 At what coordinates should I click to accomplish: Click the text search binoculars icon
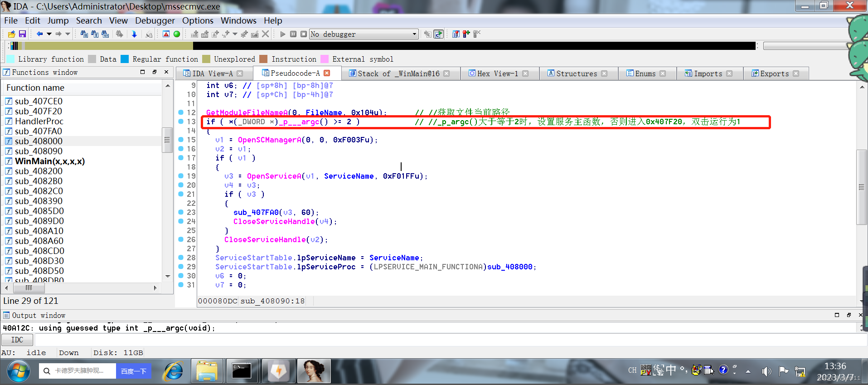pos(95,34)
